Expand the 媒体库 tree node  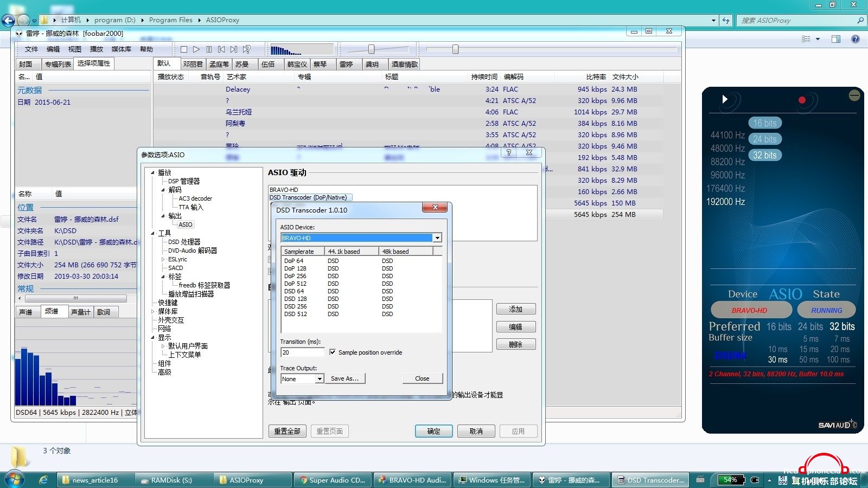(x=153, y=311)
